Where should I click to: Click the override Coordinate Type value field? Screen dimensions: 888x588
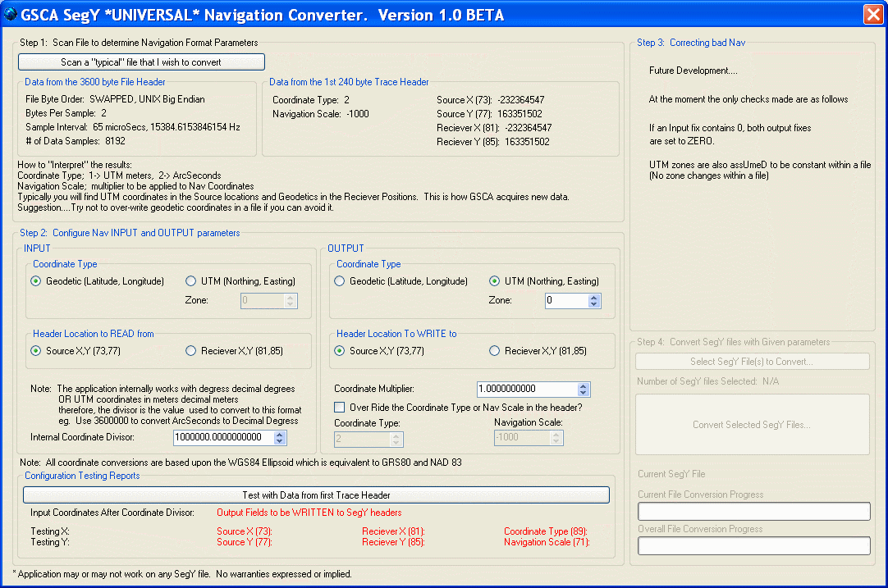tap(363, 439)
